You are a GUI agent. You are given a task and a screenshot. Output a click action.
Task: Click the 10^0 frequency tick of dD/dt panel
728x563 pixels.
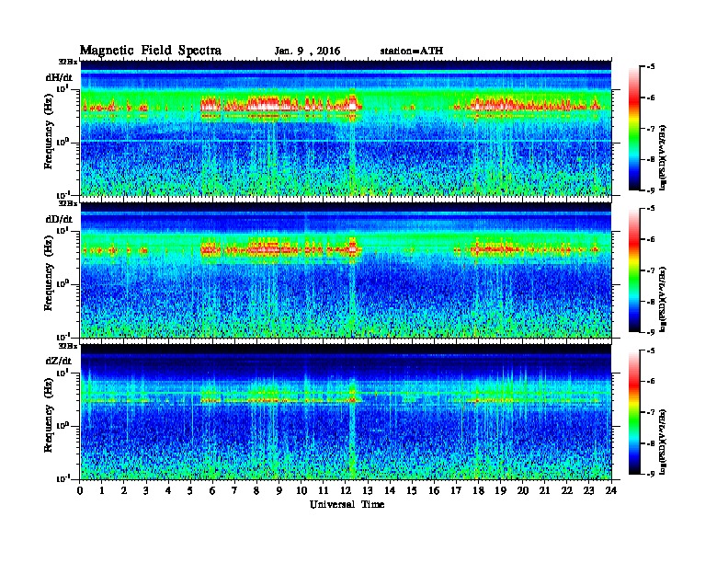coord(64,283)
